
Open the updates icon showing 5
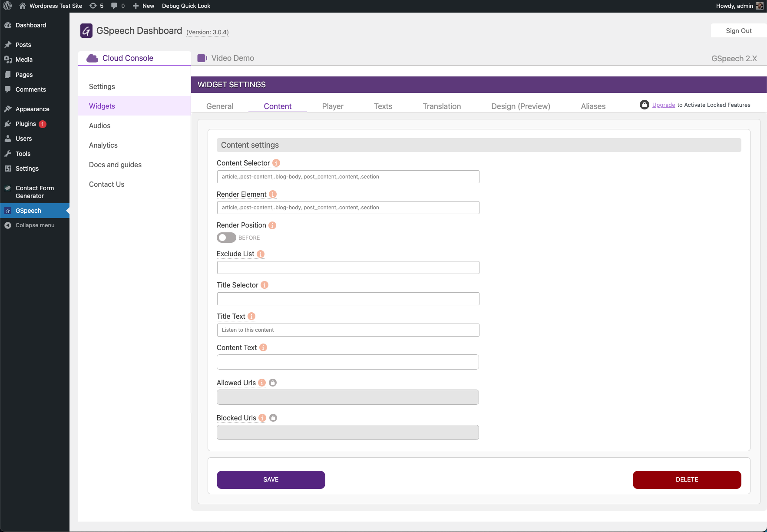click(96, 6)
